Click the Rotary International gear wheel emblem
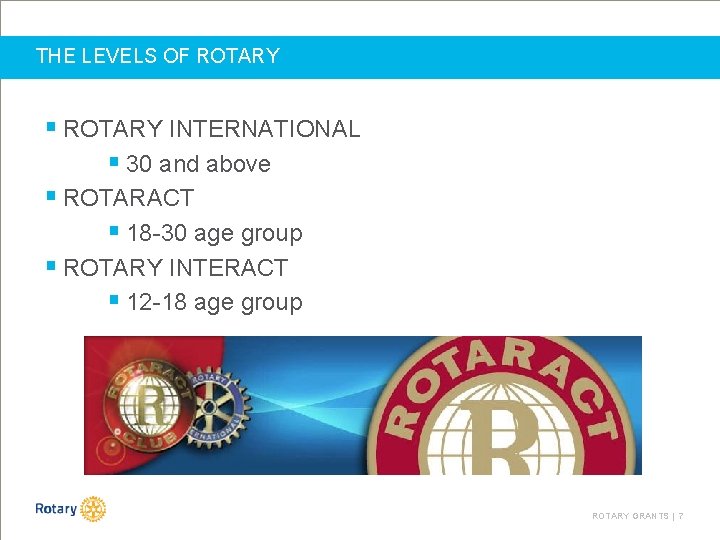The width and height of the screenshot is (720, 540). (x=218, y=407)
